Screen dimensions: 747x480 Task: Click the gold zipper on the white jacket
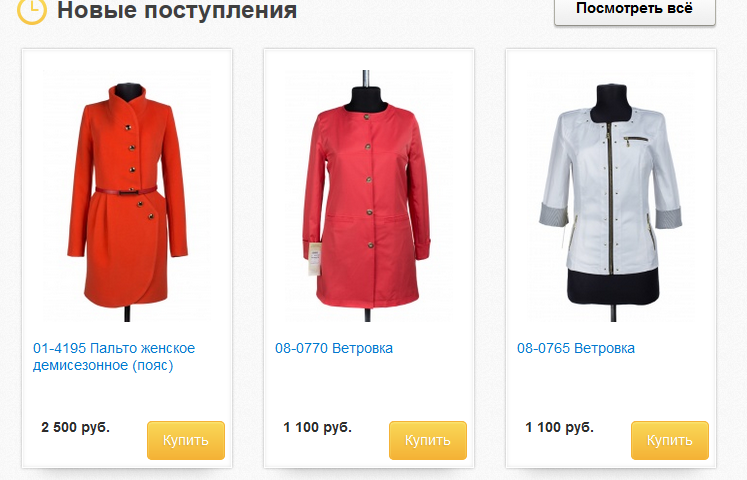coord(610,198)
